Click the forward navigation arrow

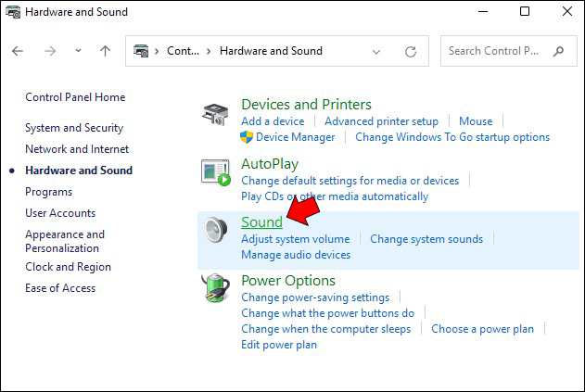pyautogui.click(x=49, y=52)
